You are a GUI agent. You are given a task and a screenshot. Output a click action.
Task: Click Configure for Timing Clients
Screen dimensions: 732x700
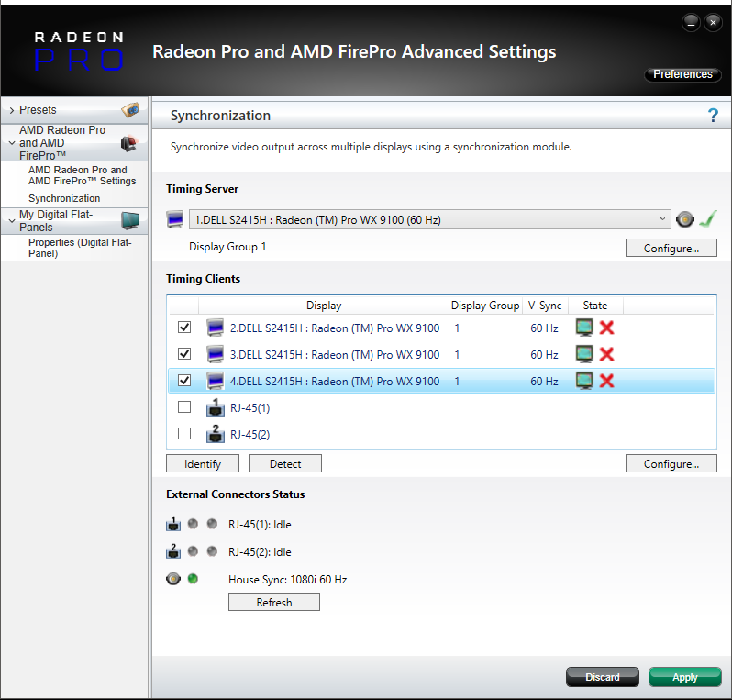click(671, 463)
